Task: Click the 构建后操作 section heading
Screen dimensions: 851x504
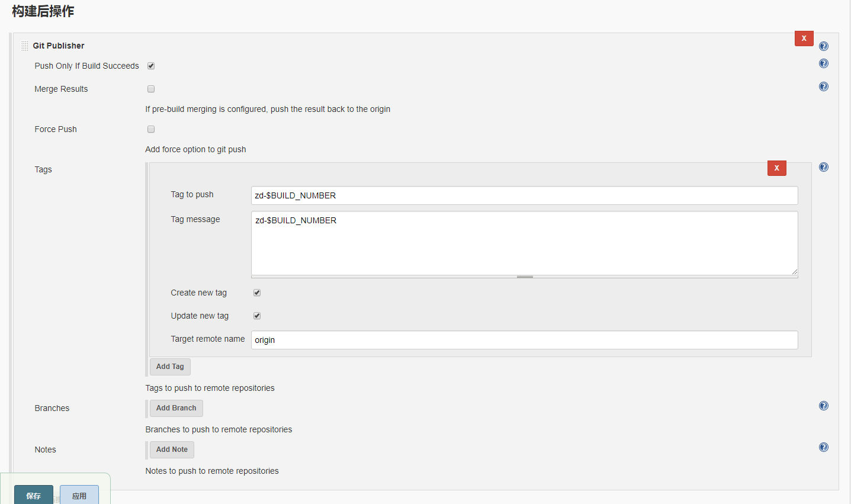Action: [x=43, y=11]
